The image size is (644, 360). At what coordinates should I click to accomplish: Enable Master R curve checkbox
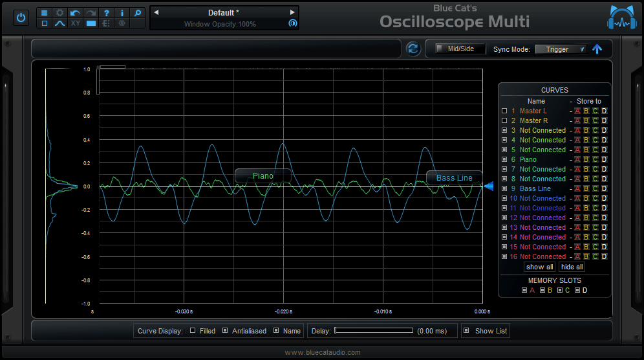[504, 120]
